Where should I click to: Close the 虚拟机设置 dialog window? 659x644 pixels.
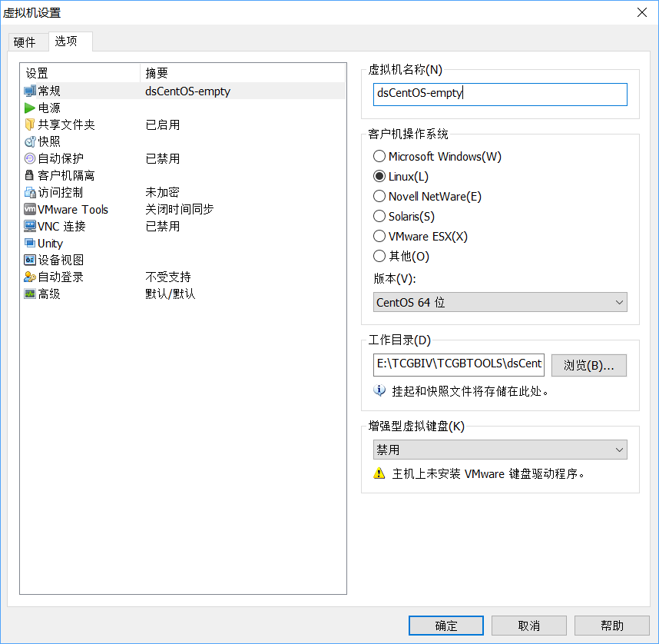(642, 12)
